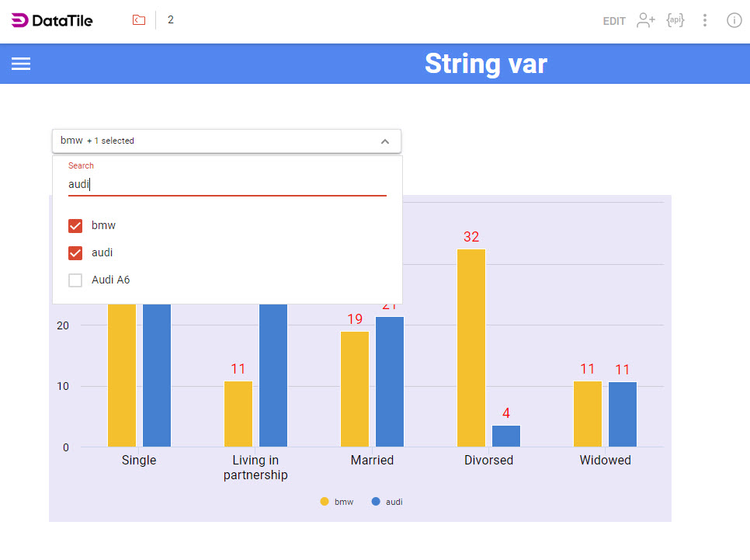Uncheck the bmw filter option
The image size is (750, 560).
click(75, 226)
